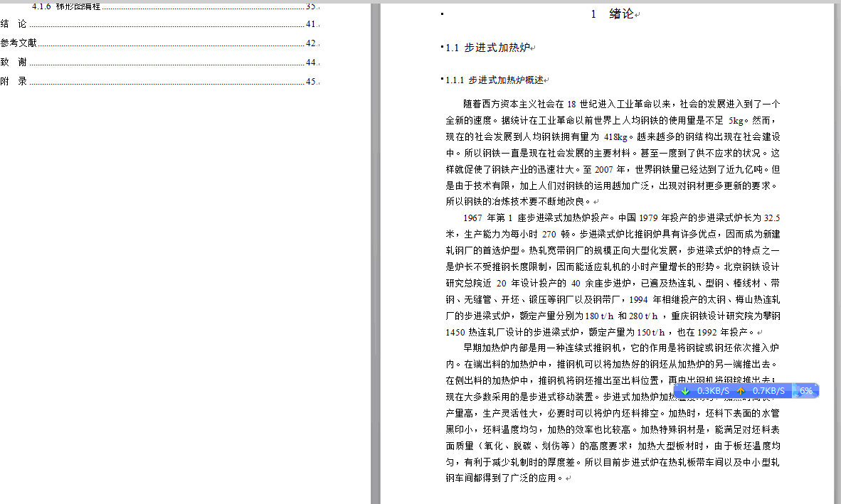
Task: Click page number 45 in contents
Action: (311, 82)
